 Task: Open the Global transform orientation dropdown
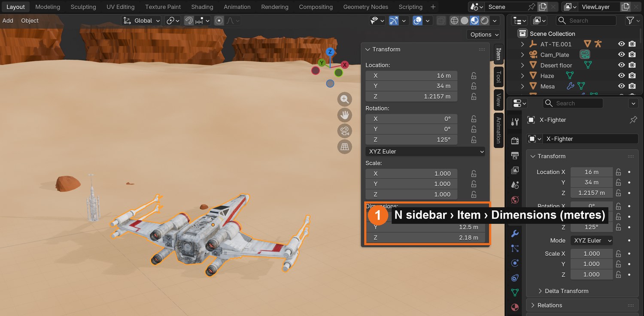(142, 21)
